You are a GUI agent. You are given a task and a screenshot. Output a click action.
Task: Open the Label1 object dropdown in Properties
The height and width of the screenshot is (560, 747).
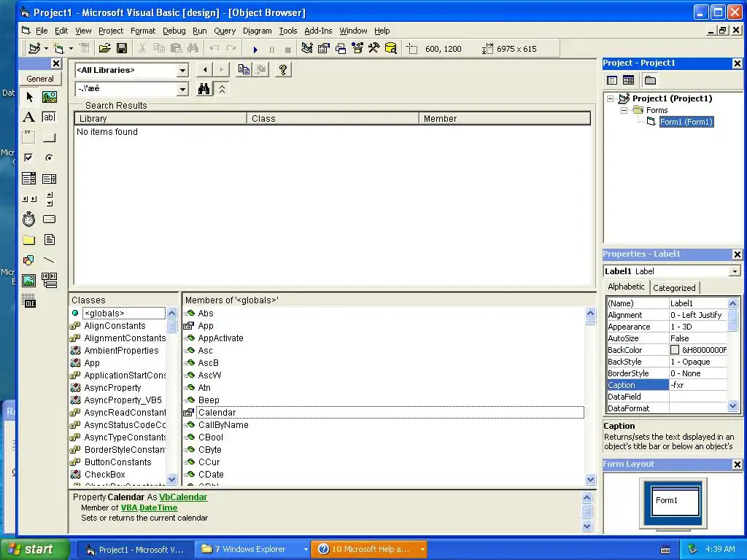[x=735, y=271]
